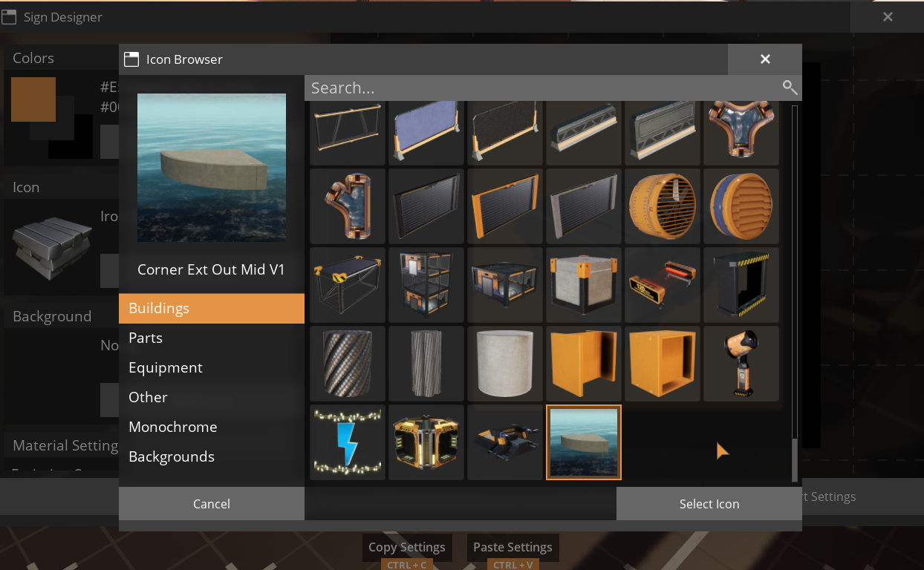Image resolution: width=924 pixels, height=570 pixels.
Task: Show the Other icon category
Action: click(212, 397)
